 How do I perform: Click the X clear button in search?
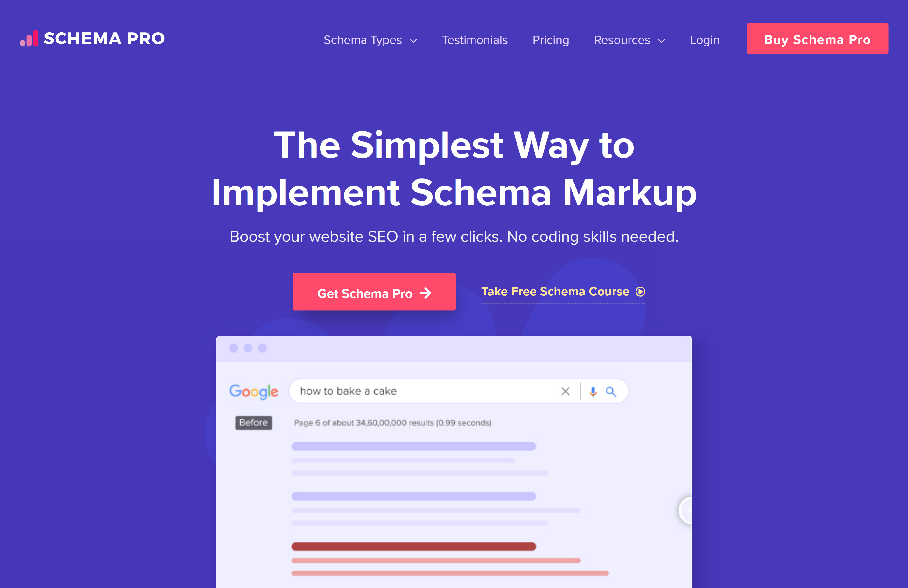[565, 391]
